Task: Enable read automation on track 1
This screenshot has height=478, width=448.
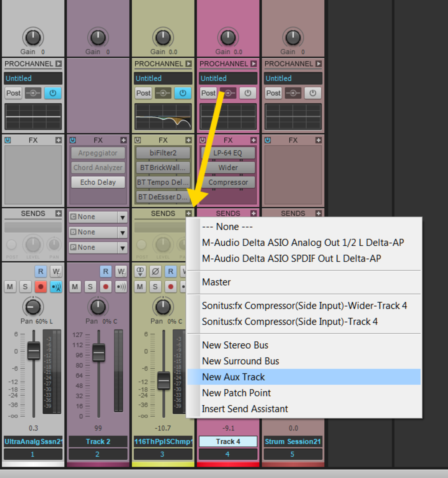Action: tap(41, 272)
